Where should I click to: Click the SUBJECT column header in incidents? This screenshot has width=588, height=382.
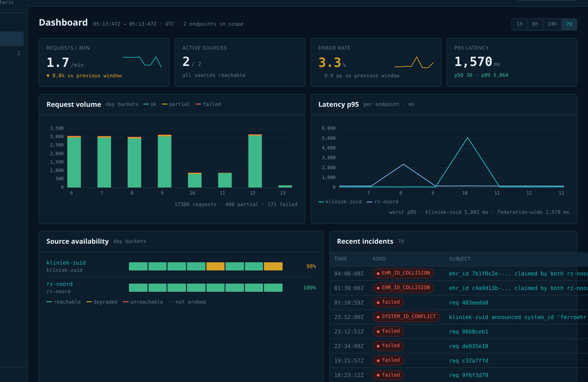pos(460,259)
